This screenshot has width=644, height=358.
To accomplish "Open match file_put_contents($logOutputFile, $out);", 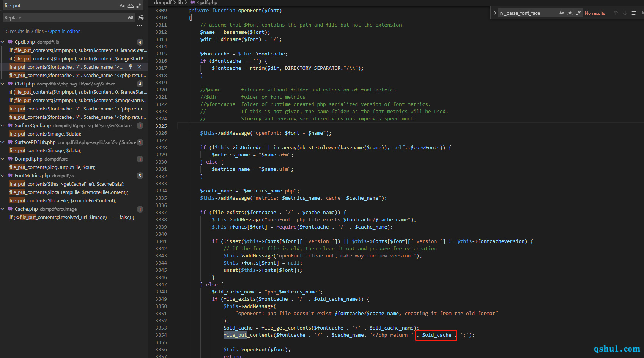I will (52, 167).
